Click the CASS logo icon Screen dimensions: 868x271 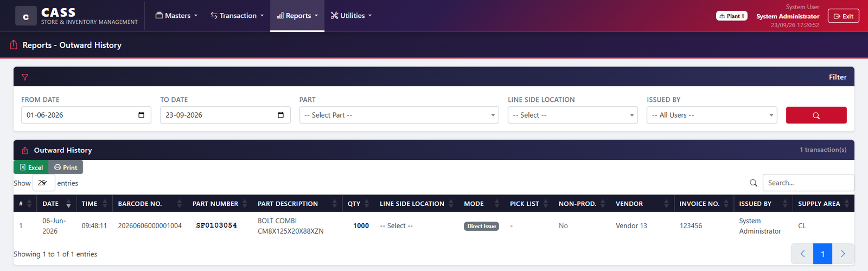(x=25, y=16)
